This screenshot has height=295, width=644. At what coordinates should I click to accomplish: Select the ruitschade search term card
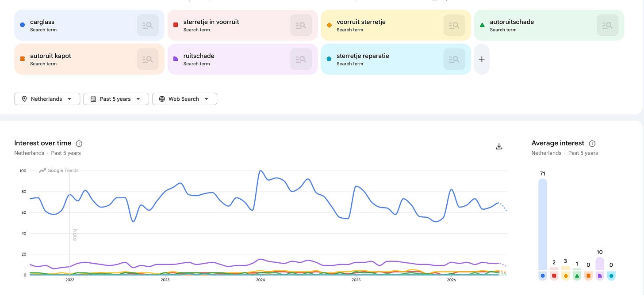242,59
